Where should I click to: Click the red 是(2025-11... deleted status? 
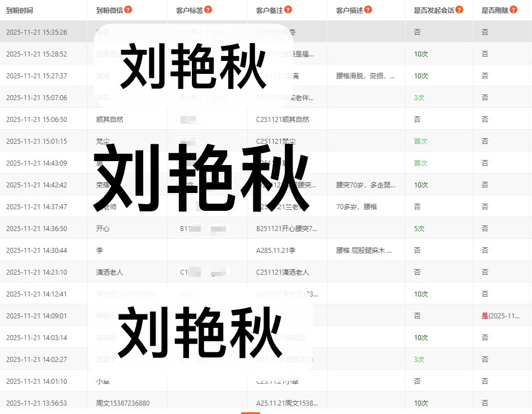click(x=501, y=316)
